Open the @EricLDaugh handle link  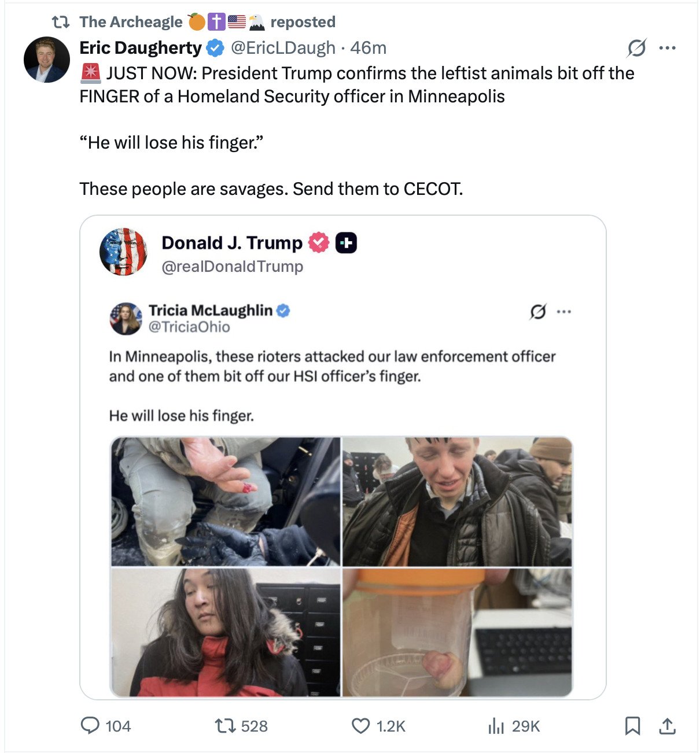pos(283,48)
